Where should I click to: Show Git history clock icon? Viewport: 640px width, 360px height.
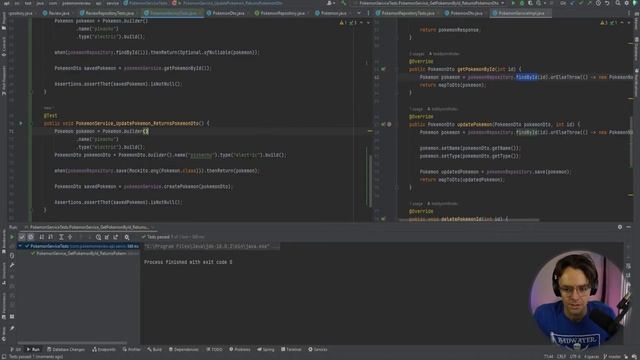pyautogui.click(x=598, y=3)
